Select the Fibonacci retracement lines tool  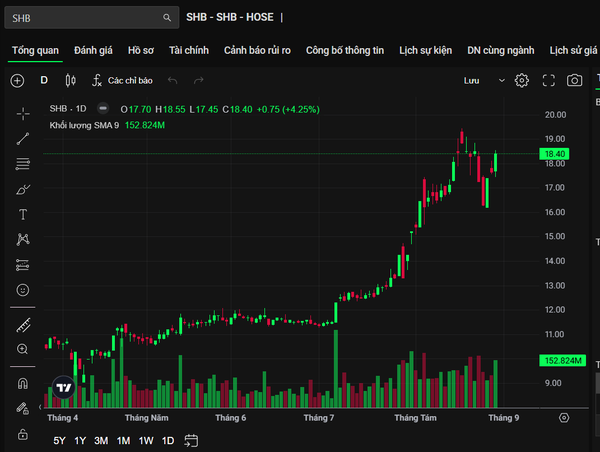pyautogui.click(x=23, y=164)
